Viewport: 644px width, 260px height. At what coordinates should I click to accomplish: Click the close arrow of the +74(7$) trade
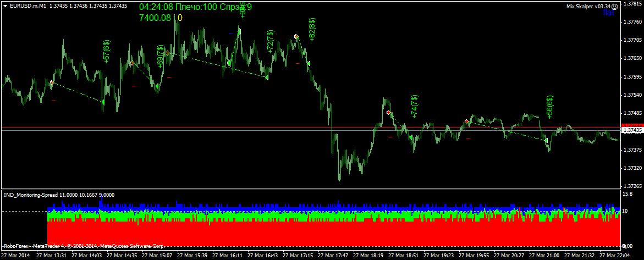click(x=411, y=137)
